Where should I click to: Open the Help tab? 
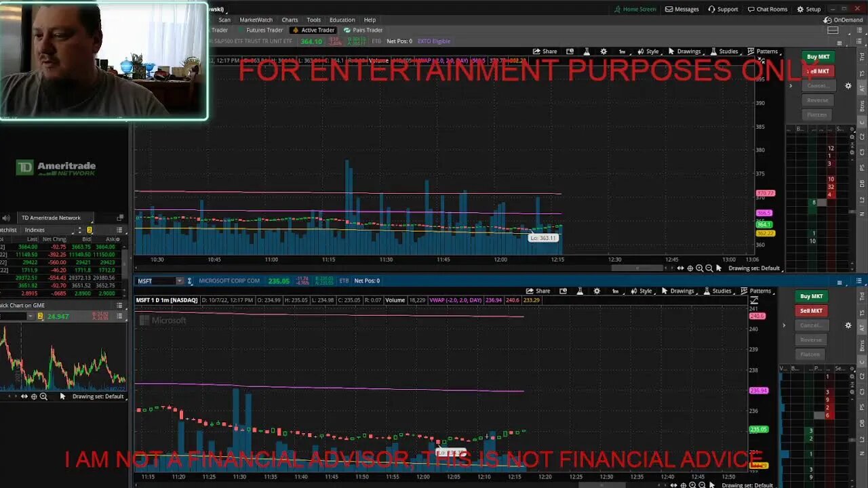370,20
